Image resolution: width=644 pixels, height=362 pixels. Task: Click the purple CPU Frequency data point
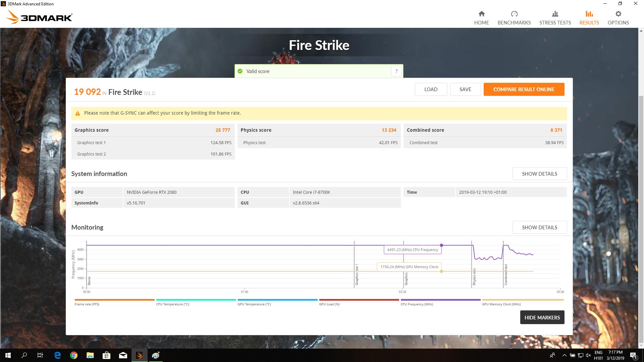point(441,245)
